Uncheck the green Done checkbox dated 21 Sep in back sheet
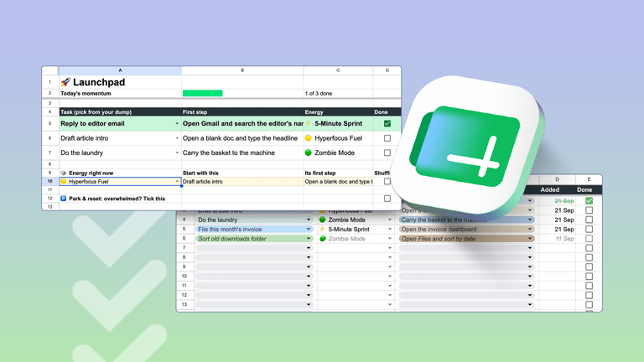 pos(589,201)
